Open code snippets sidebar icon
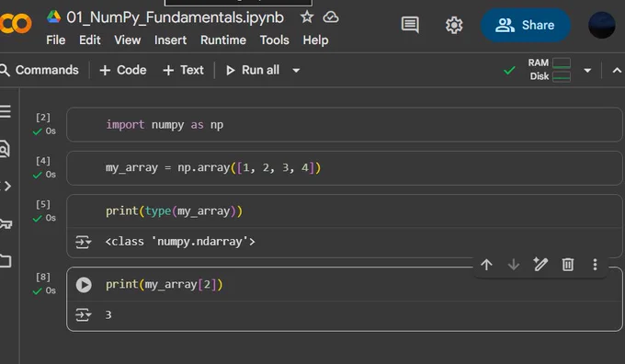Image resolution: width=625 pixels, height=364 pixels. (x=6, y=186)
